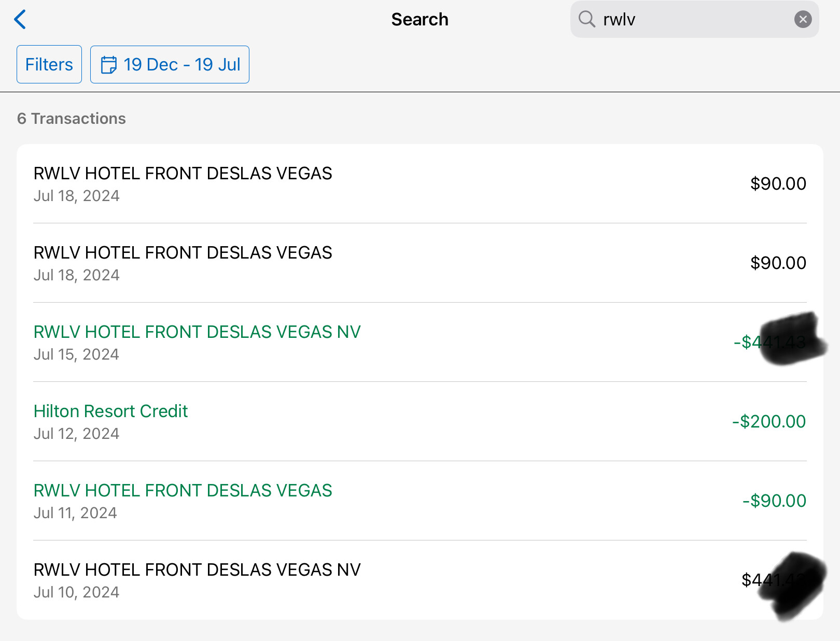The width and height of the screenshot is (840, 641).
Task: Open the Filters options
Action: click(x=49, y=65)
